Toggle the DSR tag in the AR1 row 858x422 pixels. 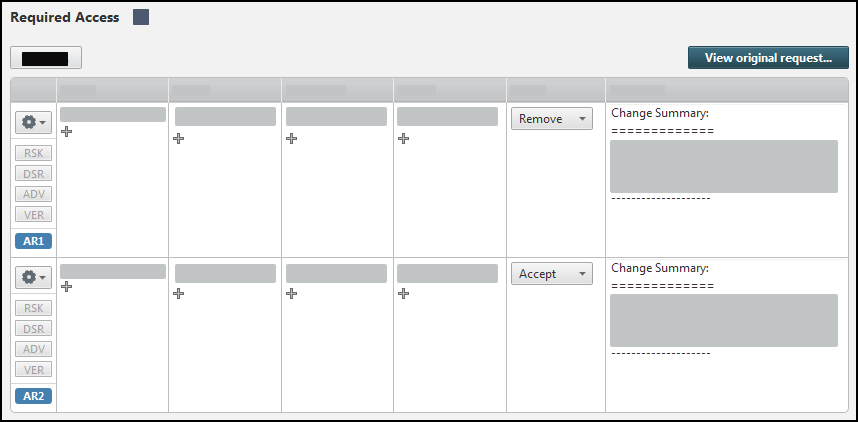tap(34, 174)
